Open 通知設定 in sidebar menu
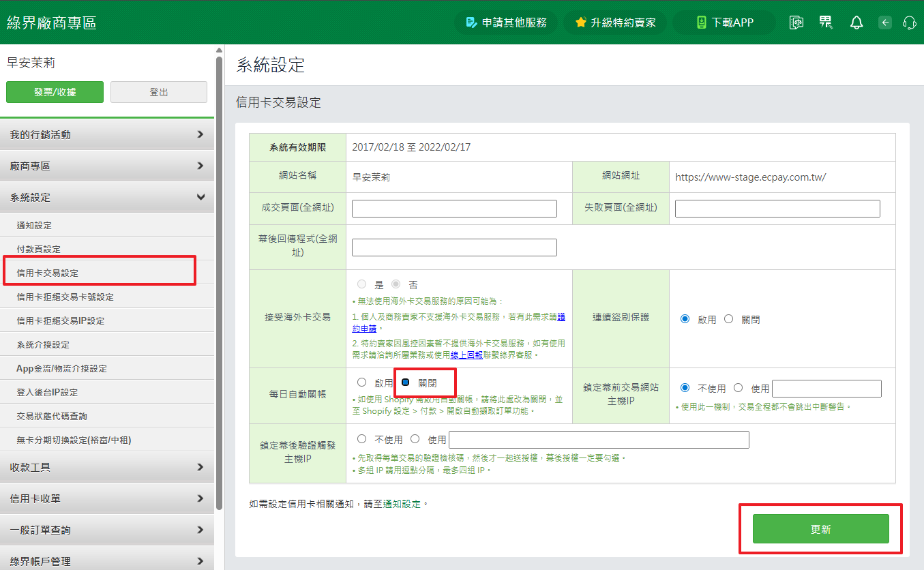Screen dimensions: 924x570 [x=34, y=226]
